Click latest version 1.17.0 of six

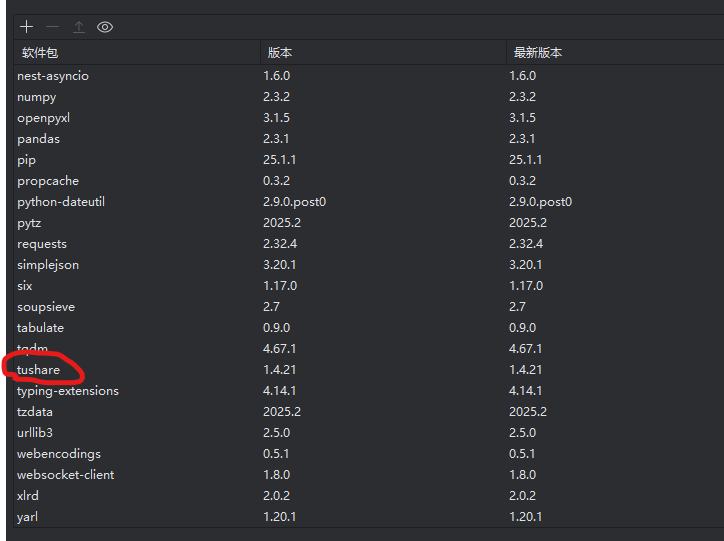click(x=526, y=286)
